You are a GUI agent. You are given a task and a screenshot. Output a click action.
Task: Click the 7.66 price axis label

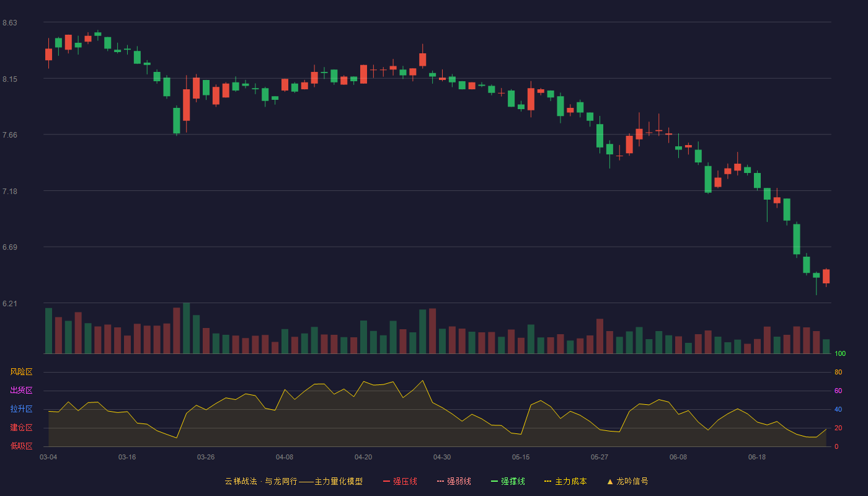pos(10,135)
